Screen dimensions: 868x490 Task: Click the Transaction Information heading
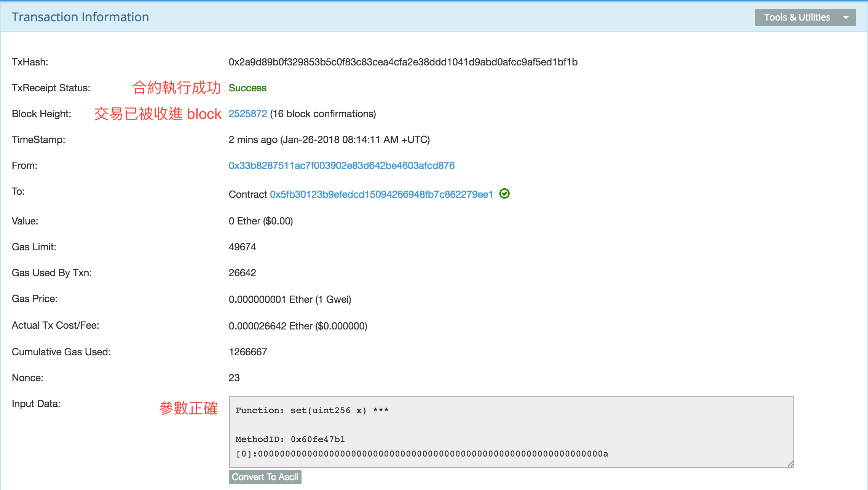coord(80,17)
